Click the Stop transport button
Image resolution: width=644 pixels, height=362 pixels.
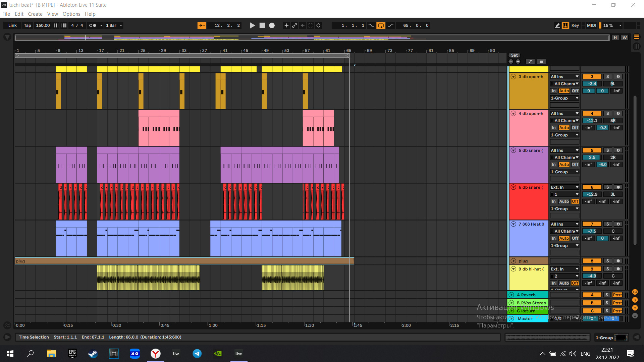point(262,25)
